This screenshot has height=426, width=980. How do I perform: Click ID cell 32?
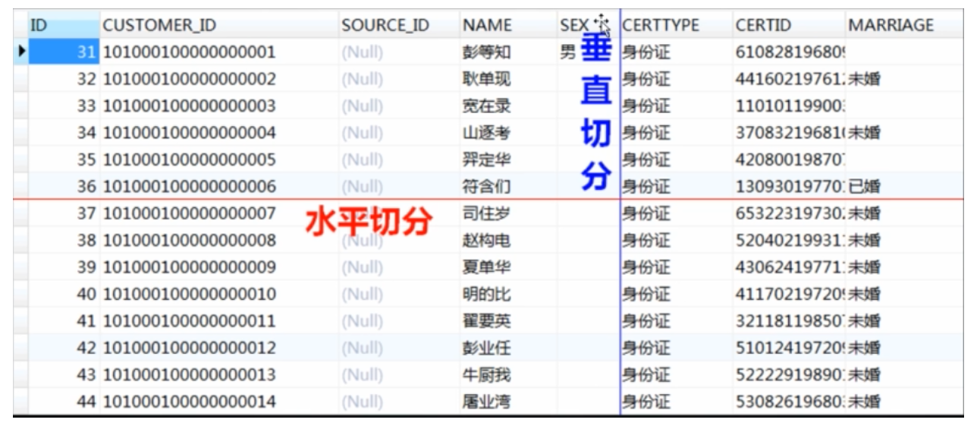coord(64,79)
